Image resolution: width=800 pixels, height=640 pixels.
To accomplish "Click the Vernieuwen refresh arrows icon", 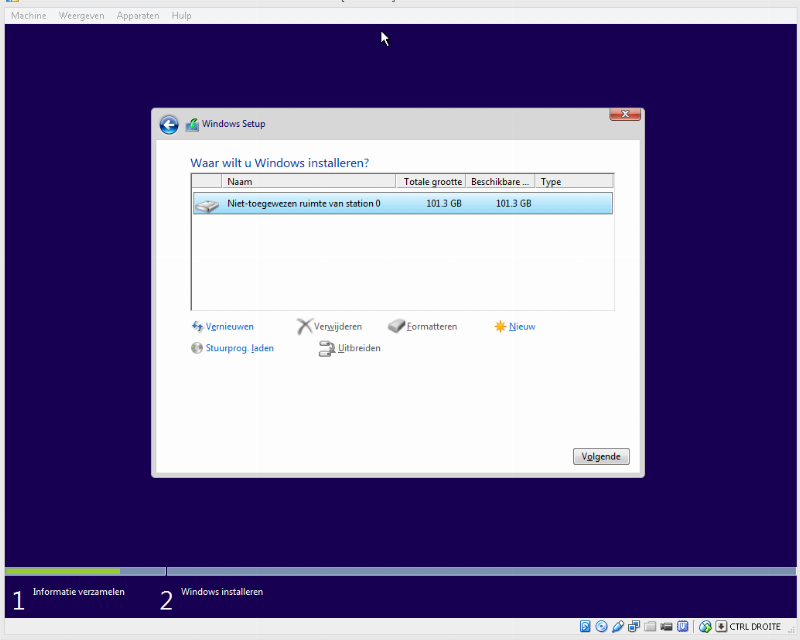I will [x=197, y=326].
